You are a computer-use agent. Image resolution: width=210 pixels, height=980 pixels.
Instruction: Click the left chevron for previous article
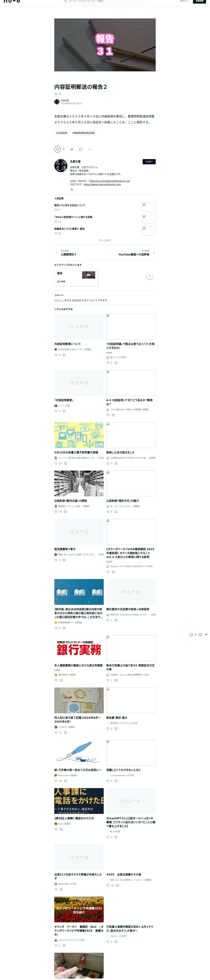click(56, 253)
